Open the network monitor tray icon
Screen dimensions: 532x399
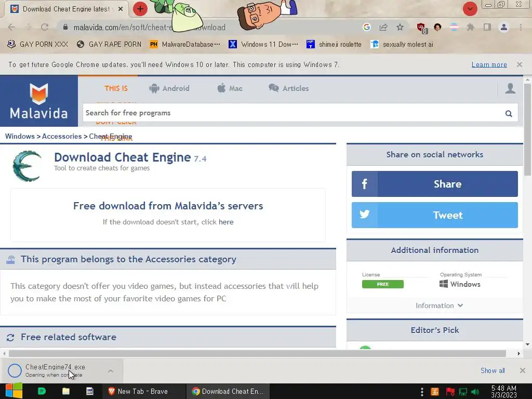(x=463, y=392)
